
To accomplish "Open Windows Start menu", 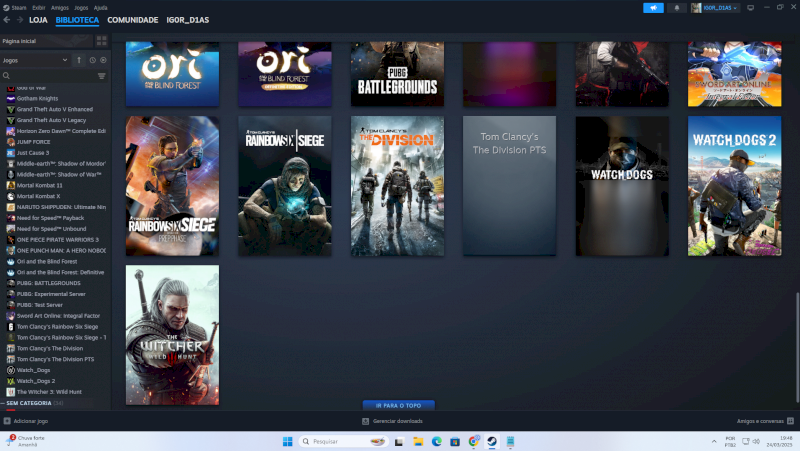I will click(288, 441).
